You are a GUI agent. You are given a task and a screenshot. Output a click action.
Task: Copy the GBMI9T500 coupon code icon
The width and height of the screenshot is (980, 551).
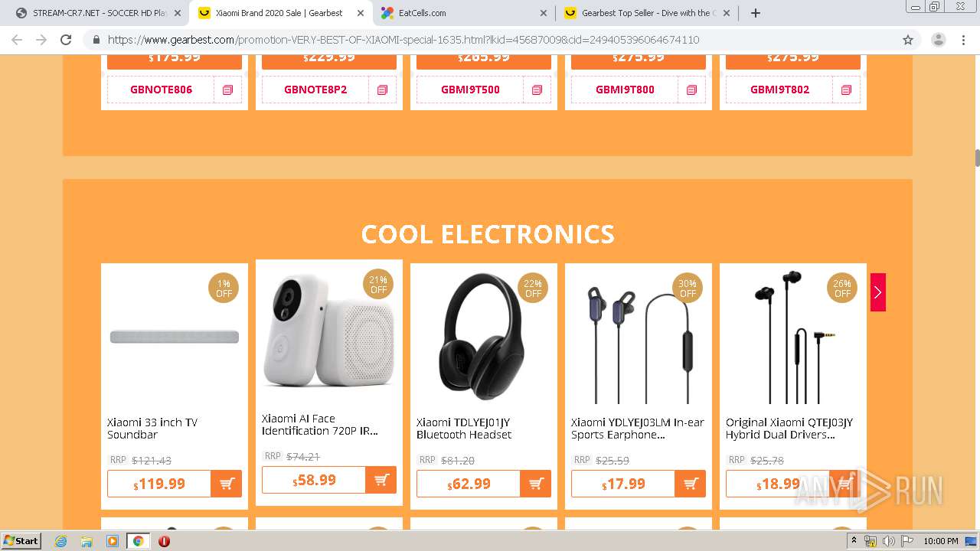point(537,90)
